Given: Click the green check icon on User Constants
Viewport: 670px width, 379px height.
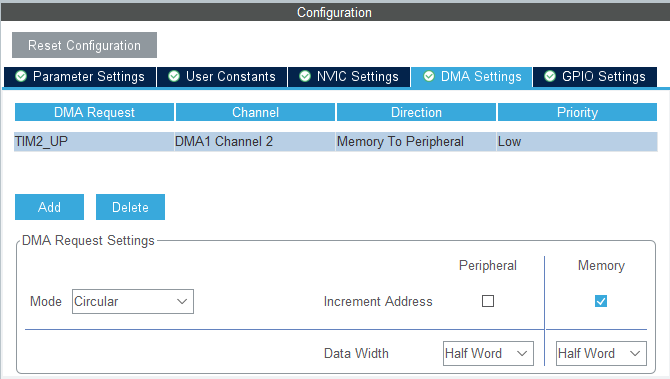Looking at the screenshot, I should (x=174, y=76).
